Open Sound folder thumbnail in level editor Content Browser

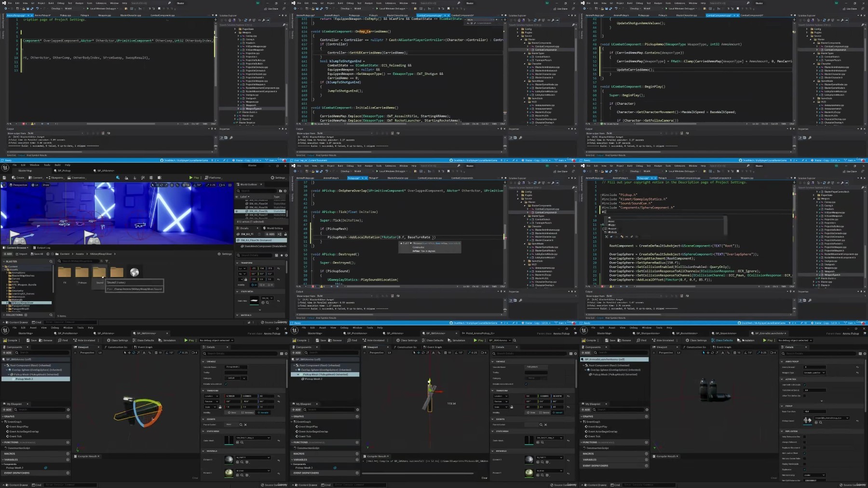point(99,272)
